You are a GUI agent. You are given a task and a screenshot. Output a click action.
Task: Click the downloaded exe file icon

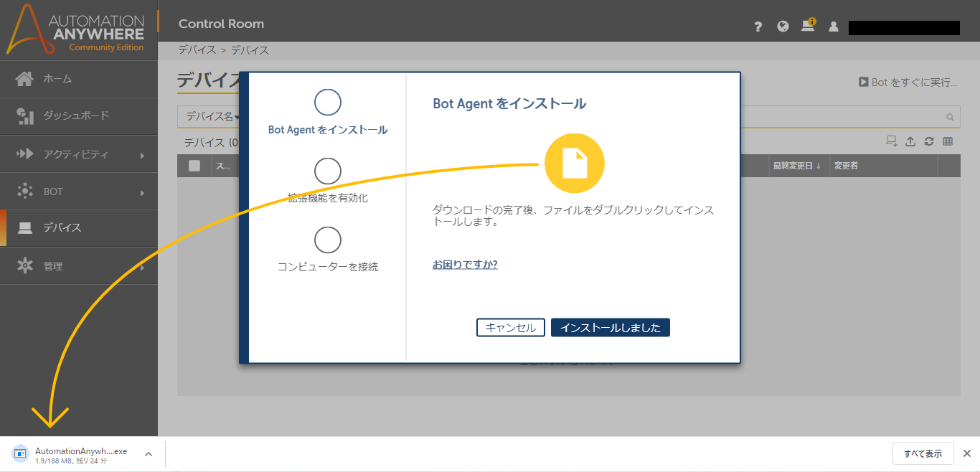pyautogui.click(x=21, y=454)
